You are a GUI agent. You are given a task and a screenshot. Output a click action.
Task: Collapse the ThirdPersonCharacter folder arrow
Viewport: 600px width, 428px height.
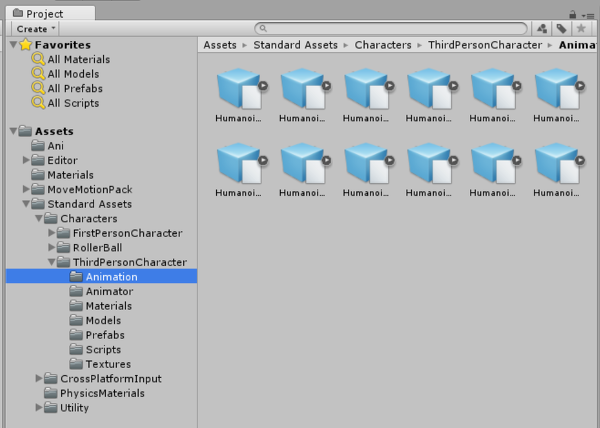click(x=52, y=262)
